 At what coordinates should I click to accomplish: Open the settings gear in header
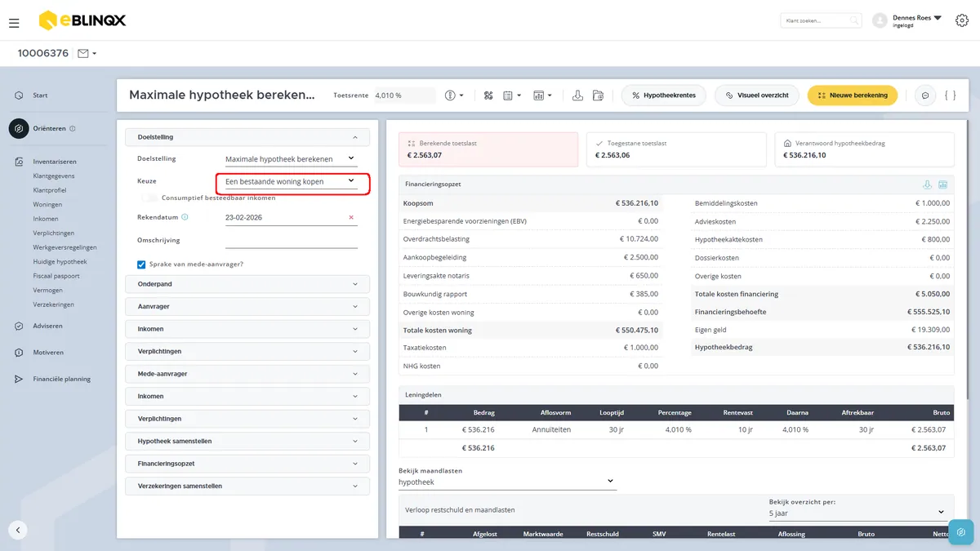coord(961,20)
